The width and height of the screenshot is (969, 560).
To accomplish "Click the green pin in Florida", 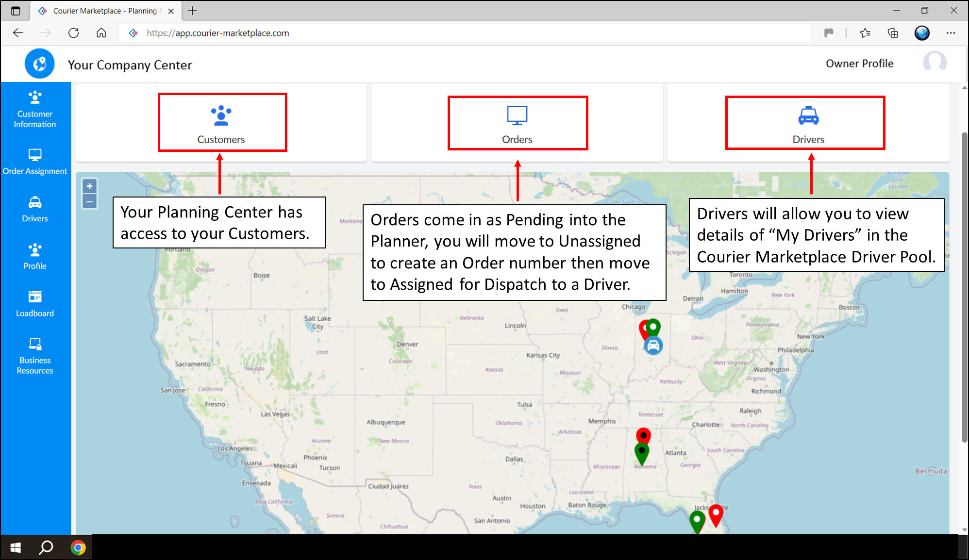I will tap(697, 522).
